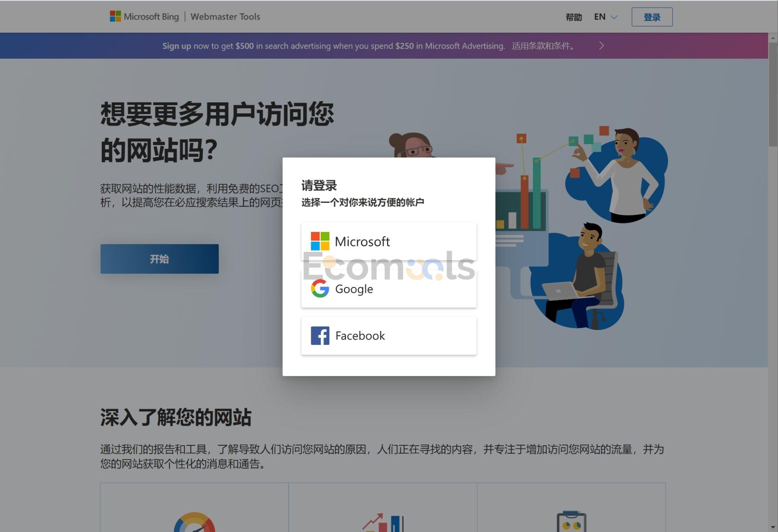The height and width of the screenshot is (532, 778).
Task: Open the 帮助 help link
Action: [x=574, y=17]
